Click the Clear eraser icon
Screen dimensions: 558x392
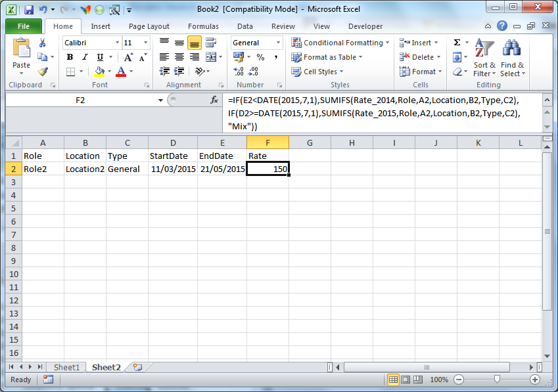[x=457, y=72]
